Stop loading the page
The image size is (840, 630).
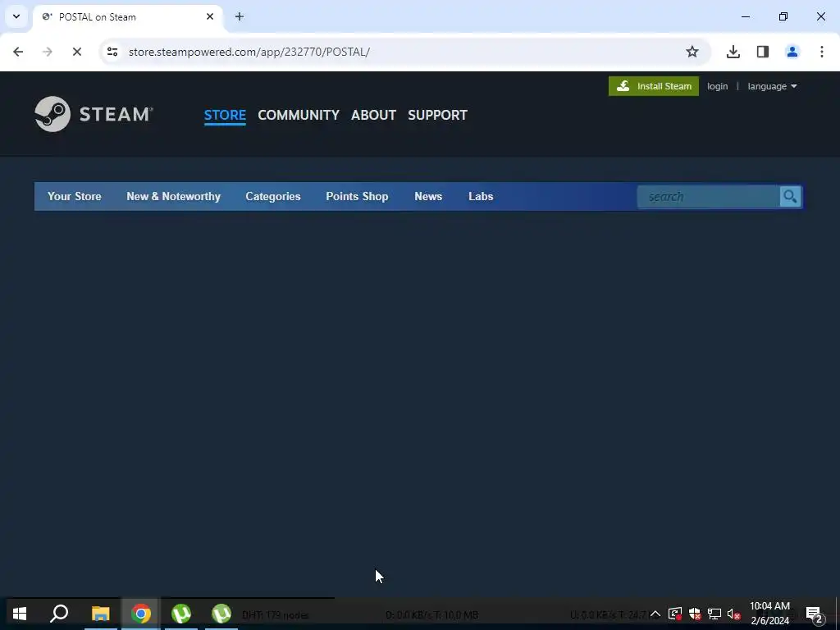tap(76, 52)
